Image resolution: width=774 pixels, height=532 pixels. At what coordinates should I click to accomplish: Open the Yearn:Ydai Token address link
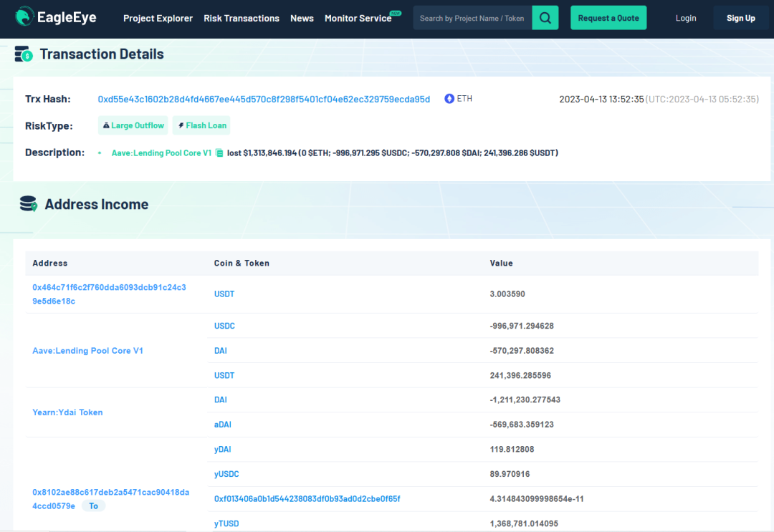tap(67, 412)
